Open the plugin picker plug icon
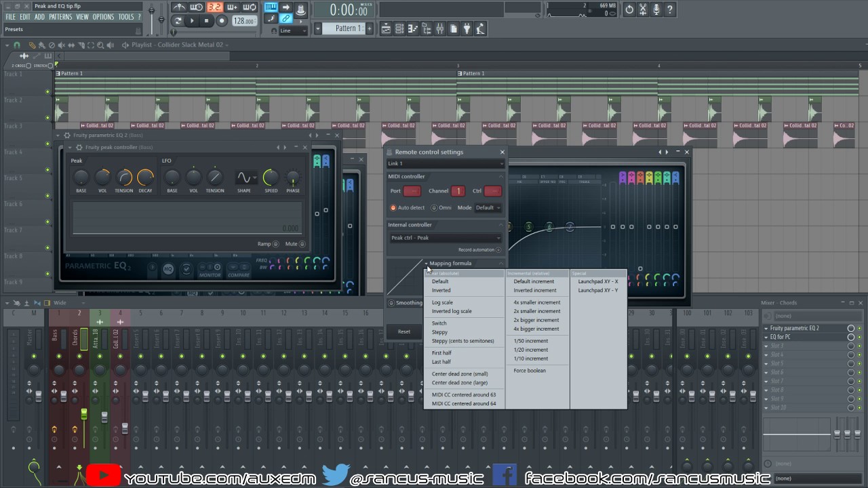This screenshot has height=488, width=868. tap(467, 28)
